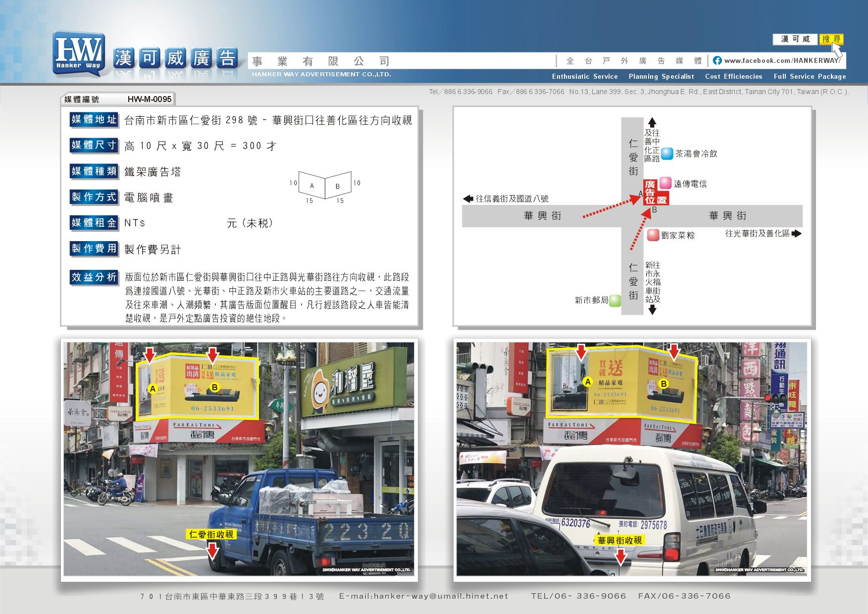Image resolution: width=868 pixels, height=614 pixels.
Task: Click the yellow A marker in right photo
Action: click(588, 382)
